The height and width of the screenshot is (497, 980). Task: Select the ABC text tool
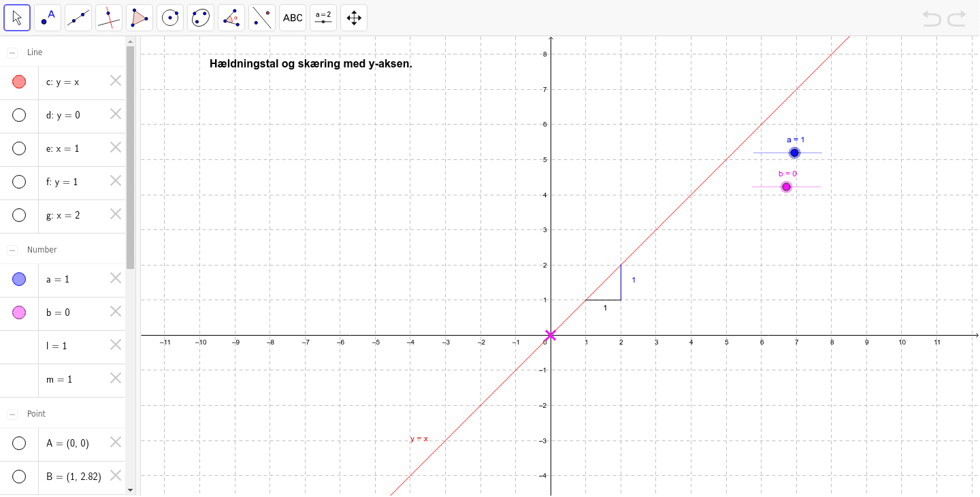[293, 18]
